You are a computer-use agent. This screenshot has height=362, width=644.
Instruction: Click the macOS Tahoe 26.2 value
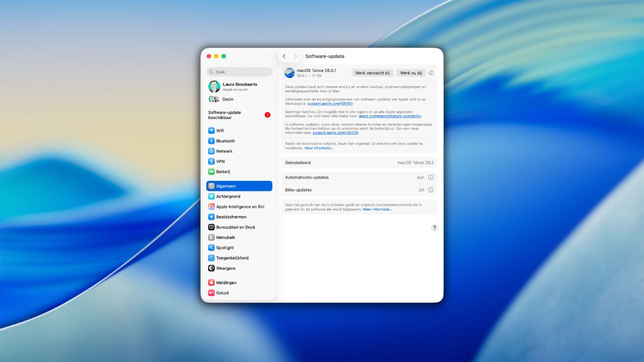coord(415,162)
